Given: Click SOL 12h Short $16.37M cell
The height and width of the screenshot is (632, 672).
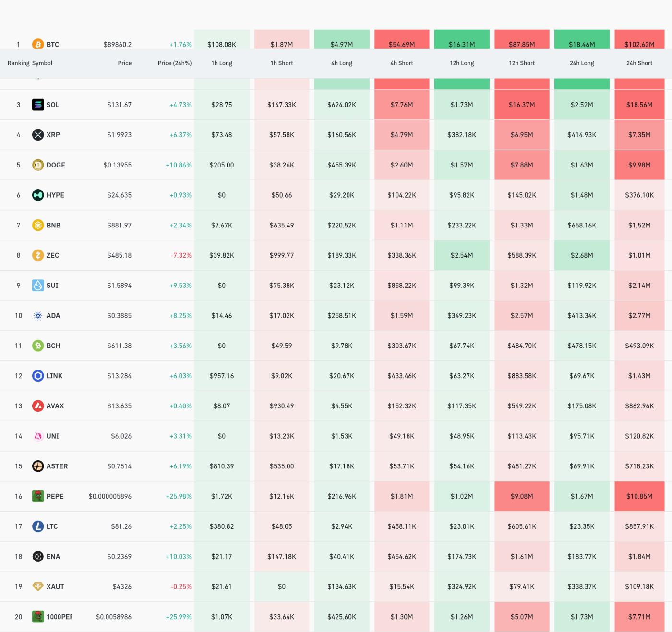Looking at the screenshot, I should 522,105.
